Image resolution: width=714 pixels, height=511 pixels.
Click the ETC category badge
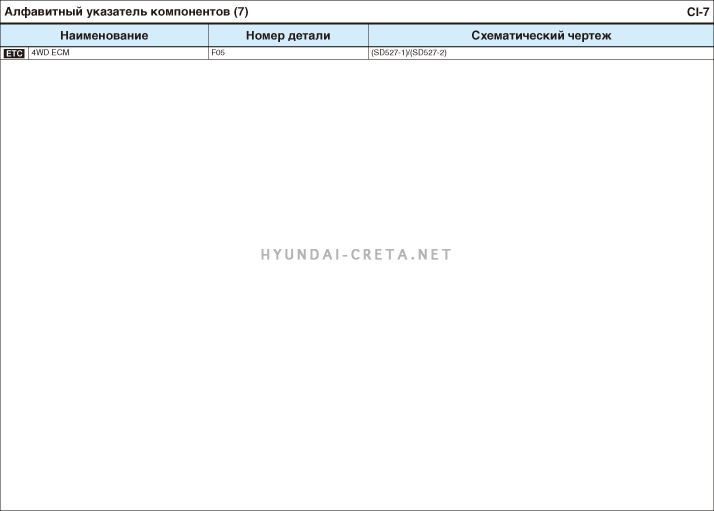[14, 53]
